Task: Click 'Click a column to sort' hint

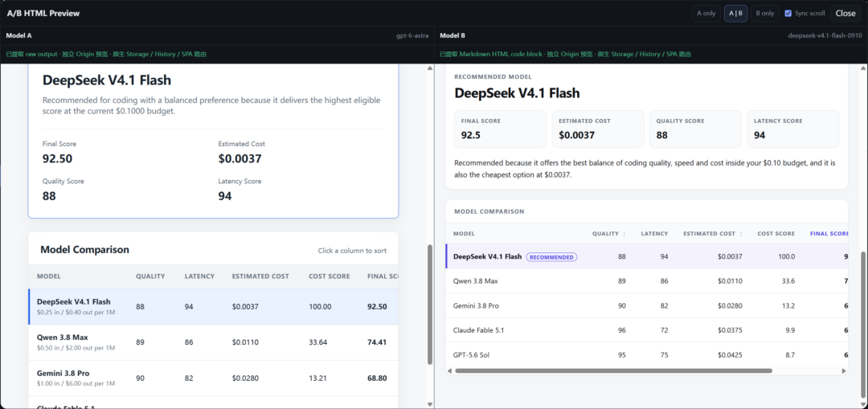Action: pos(352,251)
